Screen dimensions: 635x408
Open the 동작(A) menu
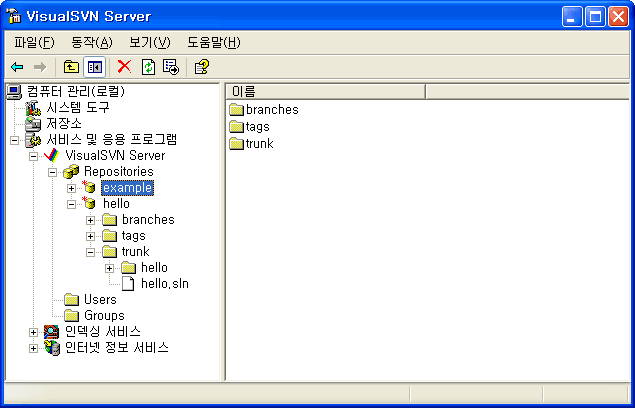click(91, 42)
